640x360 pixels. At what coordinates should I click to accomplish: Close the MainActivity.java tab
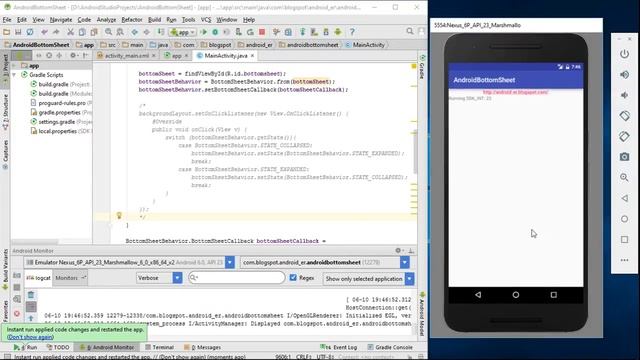pos(252,56)
